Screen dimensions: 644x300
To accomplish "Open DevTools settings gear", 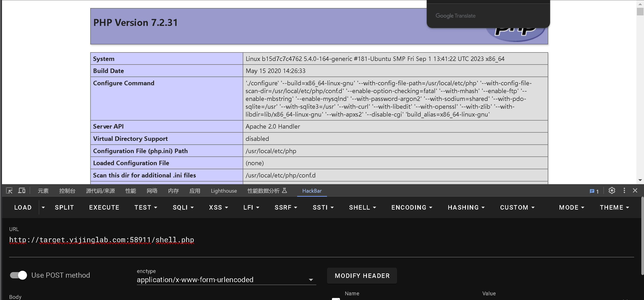I will point(611,191).
